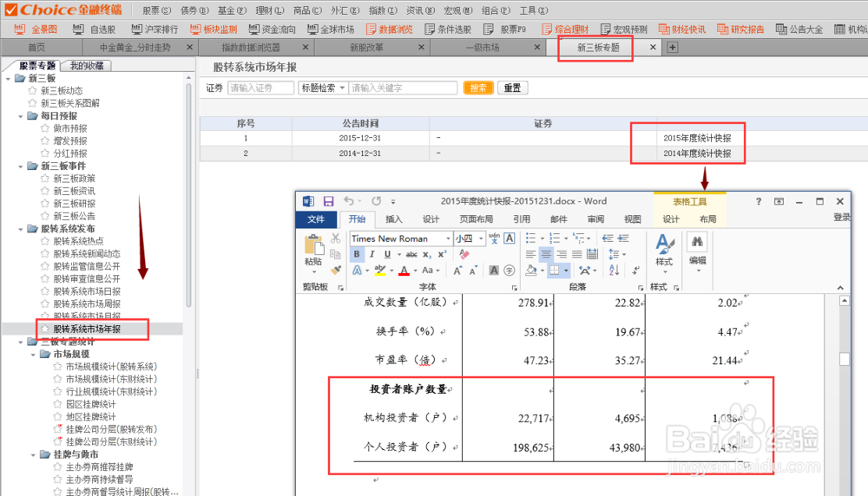Click the Undo arrow in Word
Image resolution: width=868 pixels, height=496 pixels.
pyautogui.click(x=348, y=200)
